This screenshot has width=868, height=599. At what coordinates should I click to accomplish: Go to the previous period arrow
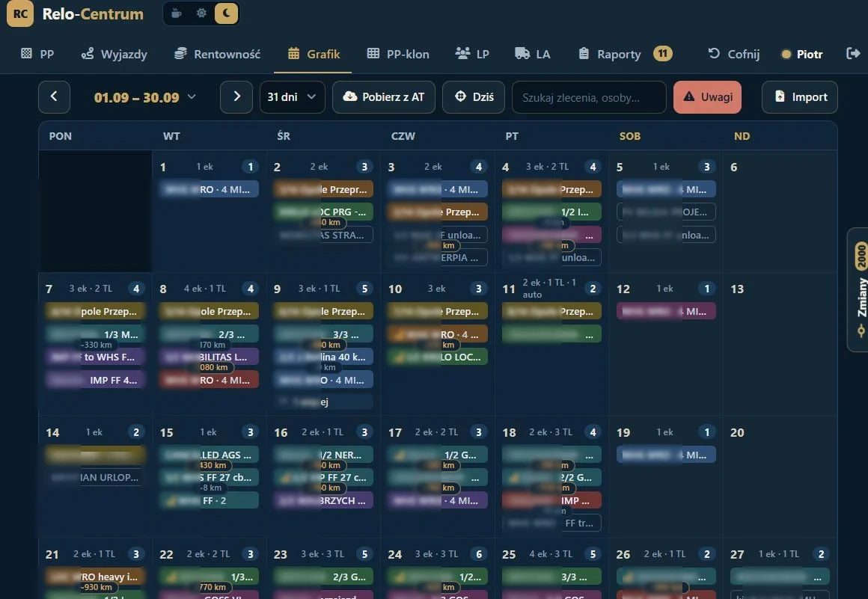coord(54,97)
